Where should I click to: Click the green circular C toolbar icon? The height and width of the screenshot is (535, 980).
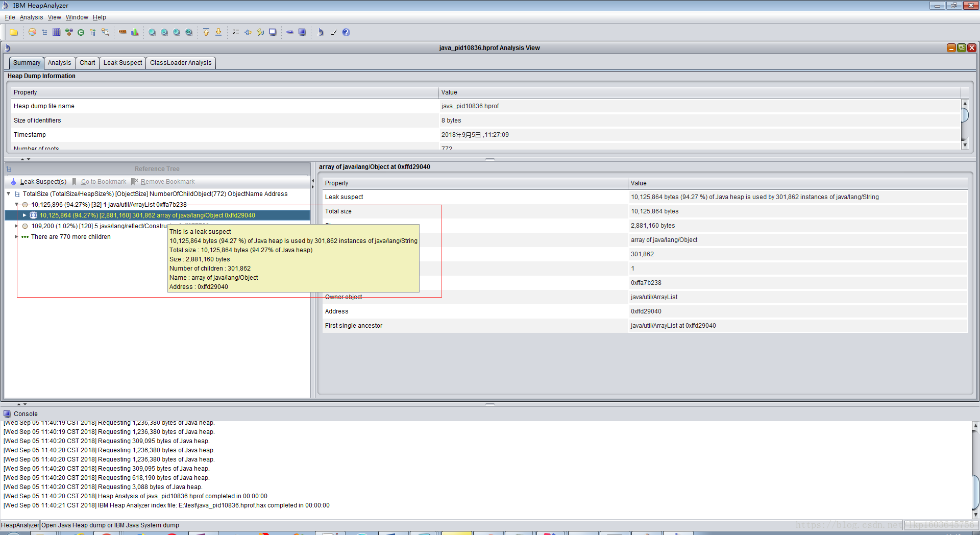coord(81,32)
